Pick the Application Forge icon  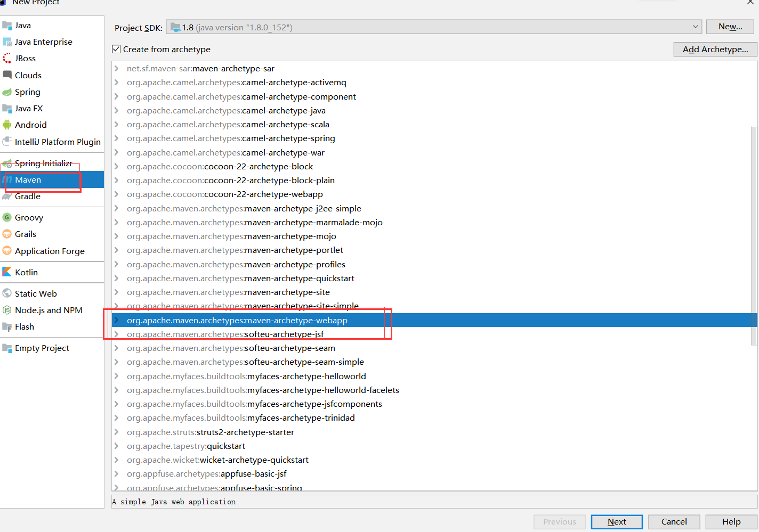(7, 251)
